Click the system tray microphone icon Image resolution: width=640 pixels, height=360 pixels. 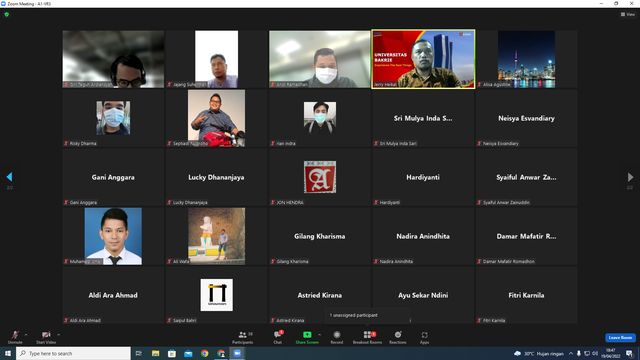[579, 353]
